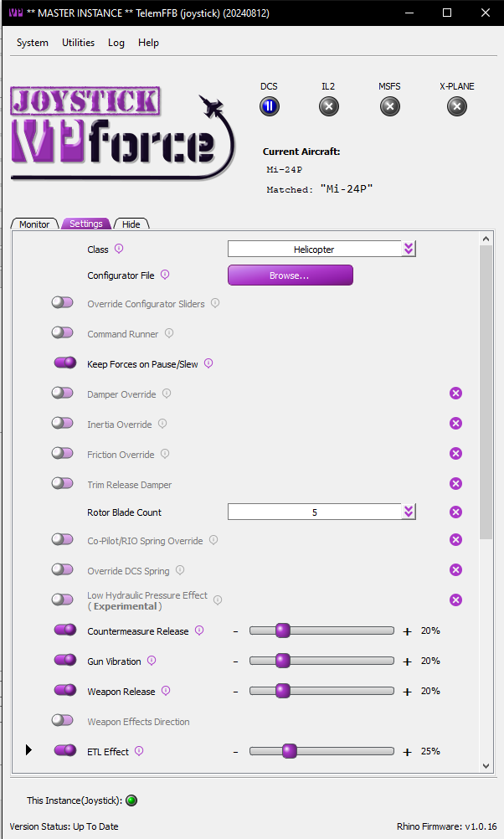Click the X-PLANE disabled status icon

(x=456, y=106)
